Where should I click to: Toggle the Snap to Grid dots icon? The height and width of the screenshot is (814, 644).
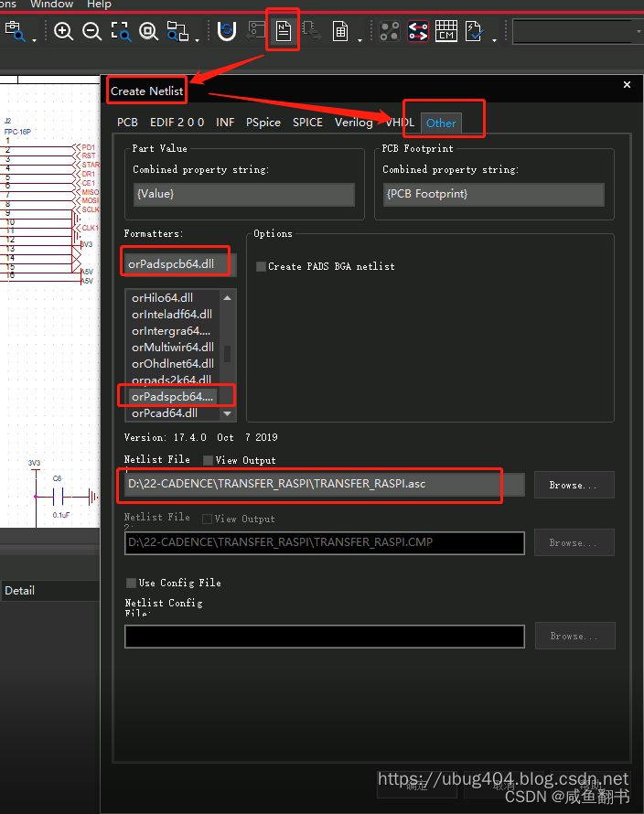tap(390, 31)
